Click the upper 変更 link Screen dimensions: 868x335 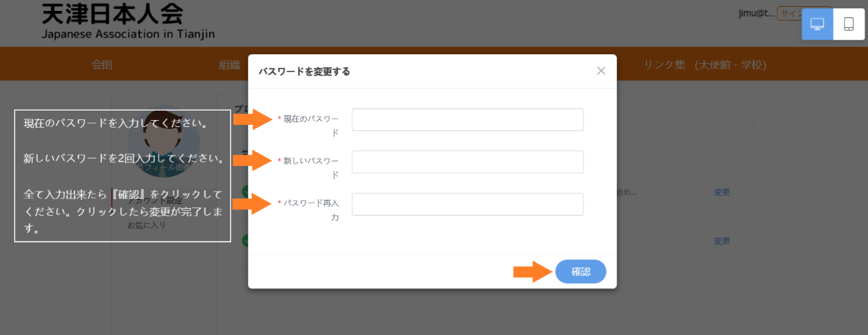pyautogui.click(x=722, y=192)
